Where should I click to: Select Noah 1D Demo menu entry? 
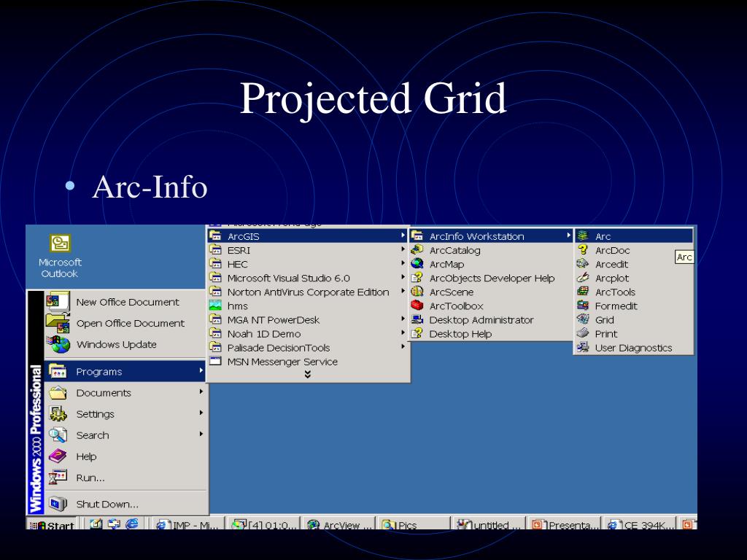[x=308, y=333]
